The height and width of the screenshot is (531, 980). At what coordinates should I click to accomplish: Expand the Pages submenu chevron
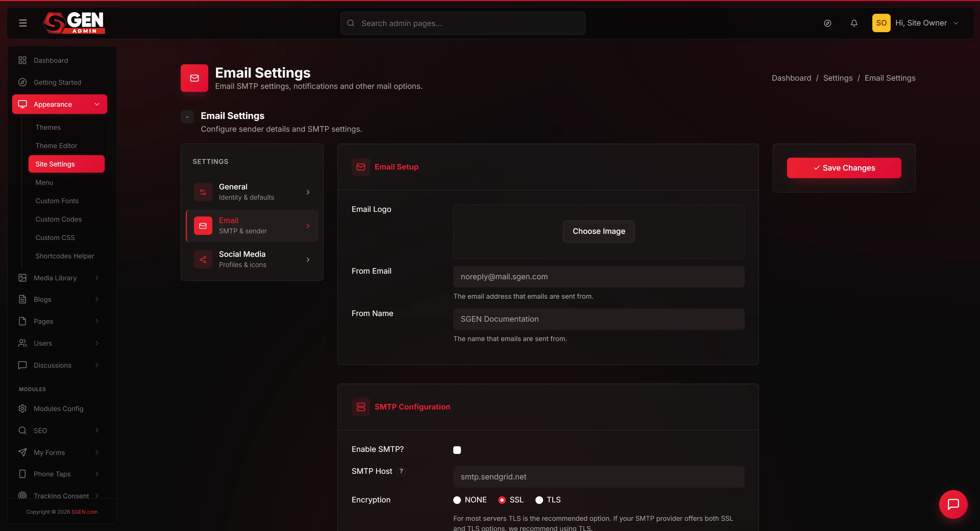click(x=97, y=321)
